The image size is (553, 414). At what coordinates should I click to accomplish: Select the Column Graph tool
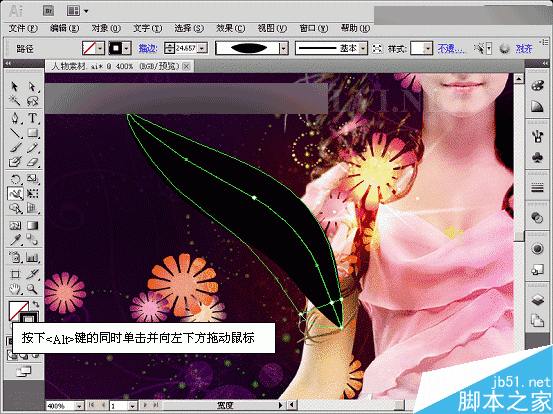(x=32, y=257)
